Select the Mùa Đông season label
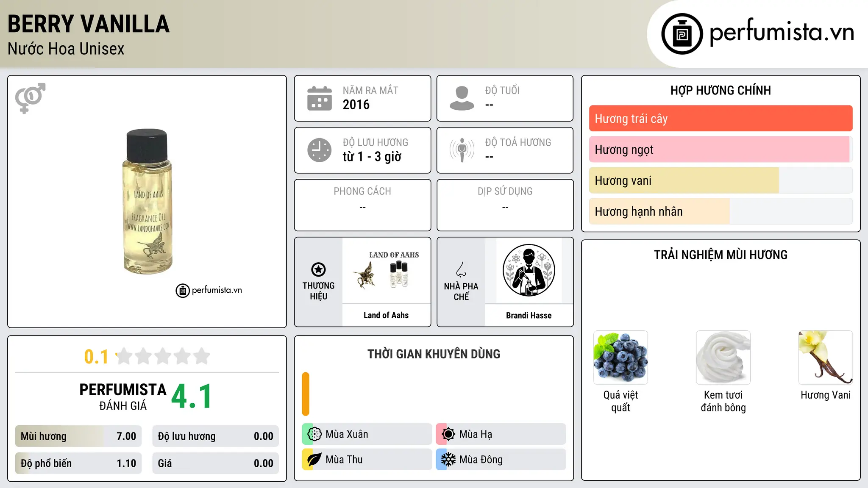This screenshot has height=488, width=868. click(x=481, y=460)
